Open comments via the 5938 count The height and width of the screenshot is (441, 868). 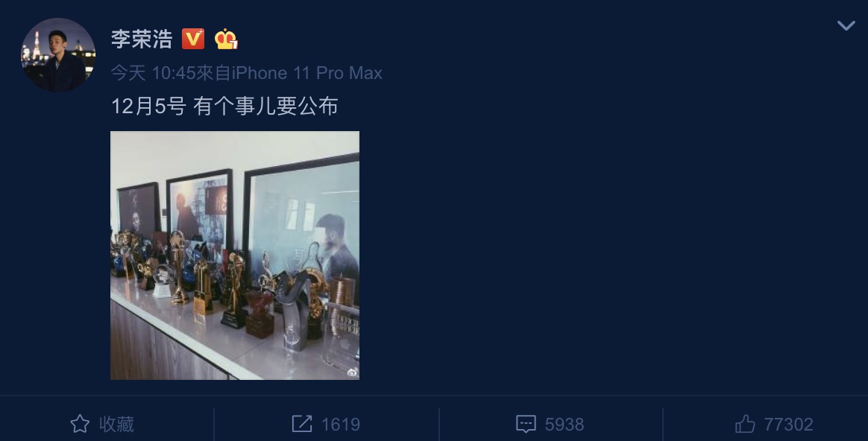pyautogui.click(x=564, y=425)
